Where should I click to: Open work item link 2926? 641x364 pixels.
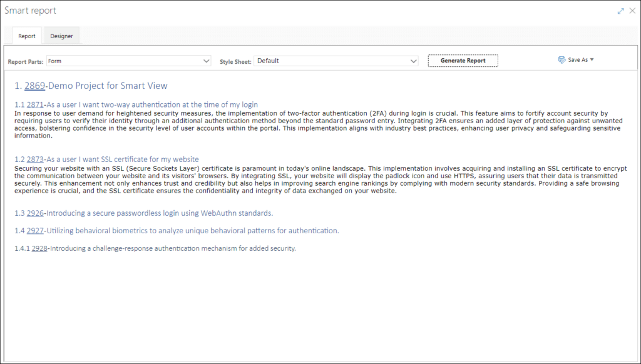point(35,213)
